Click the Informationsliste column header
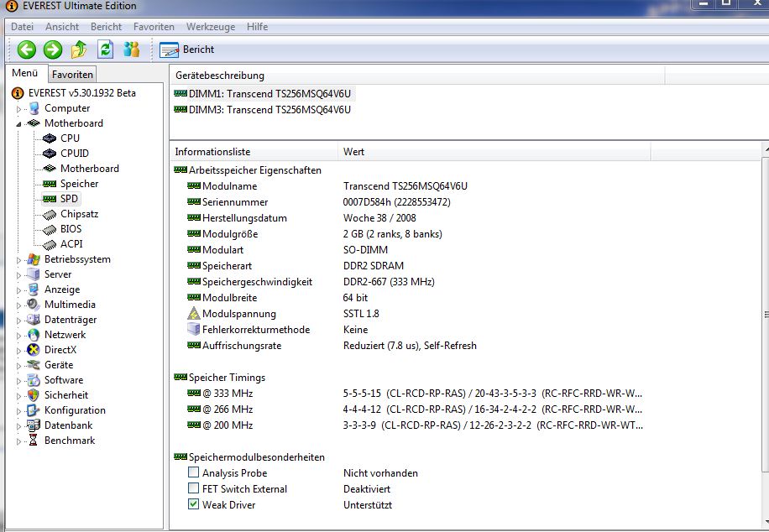This screenshot has width=769, height=532. click(254, 152)
